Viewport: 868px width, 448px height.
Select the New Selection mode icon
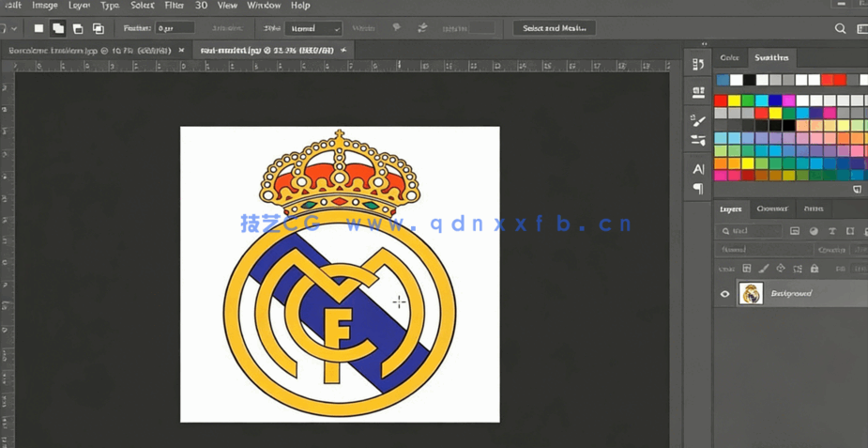pyautogui.click(x=38, y=28)
